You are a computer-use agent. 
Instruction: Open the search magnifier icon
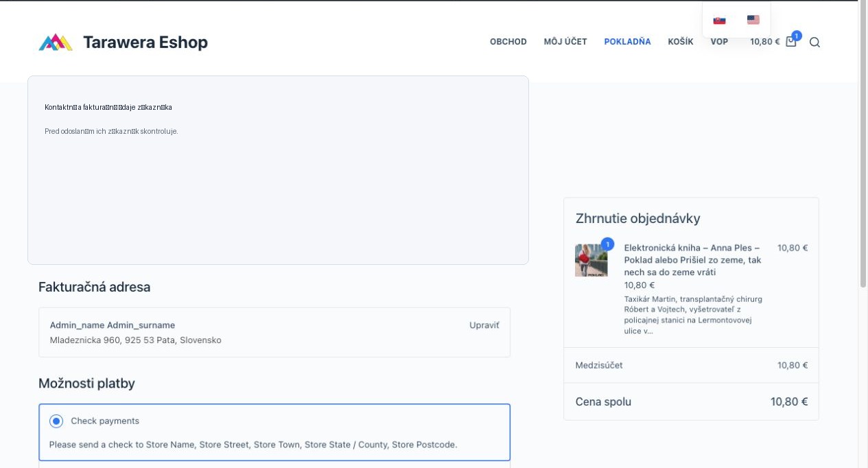[x=814, y=42]
